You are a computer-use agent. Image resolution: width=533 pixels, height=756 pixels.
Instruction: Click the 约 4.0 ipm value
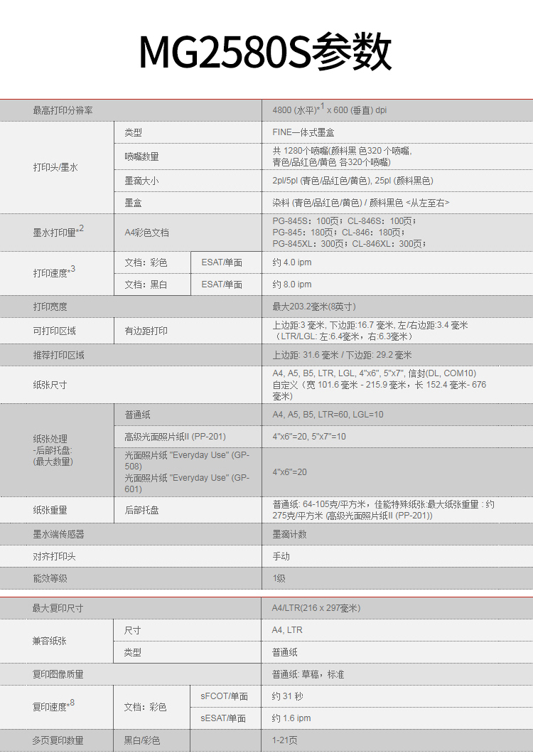pos(292,262)
